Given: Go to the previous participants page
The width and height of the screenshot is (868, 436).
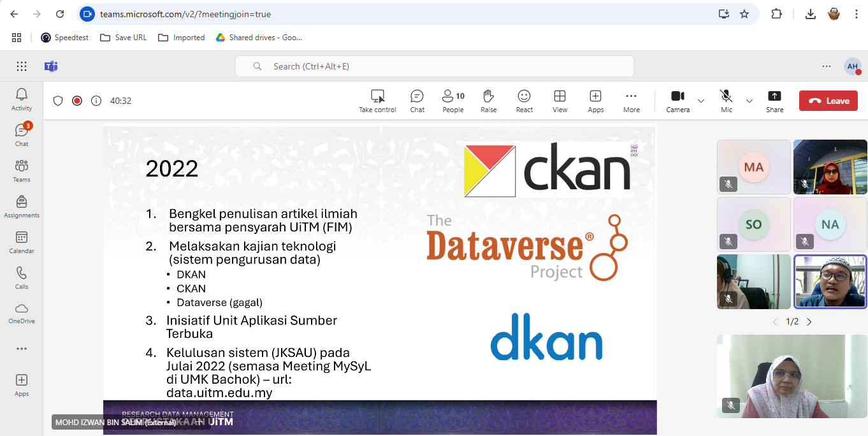Looking at the screenshot, I should (x=775, y=322).
